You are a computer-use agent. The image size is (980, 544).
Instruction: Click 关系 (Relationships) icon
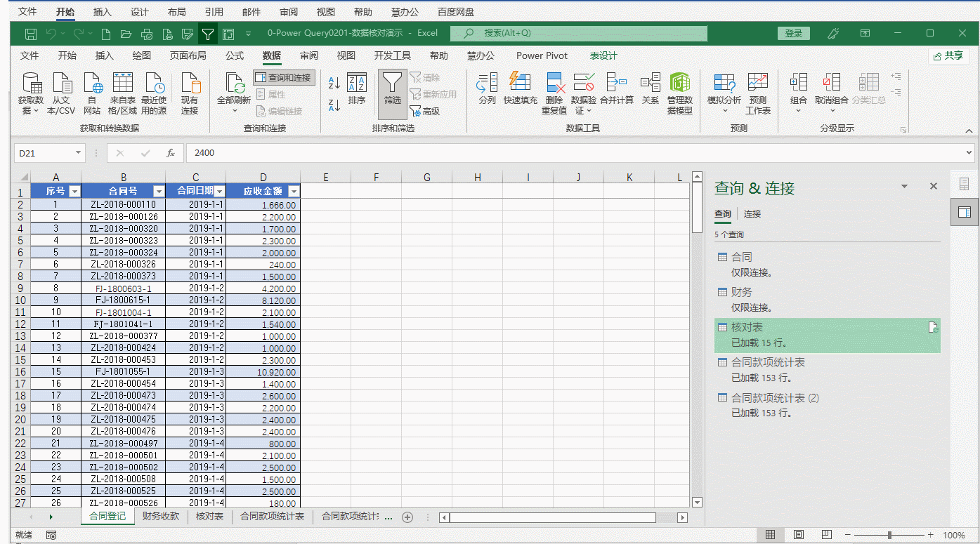point(651,89)
